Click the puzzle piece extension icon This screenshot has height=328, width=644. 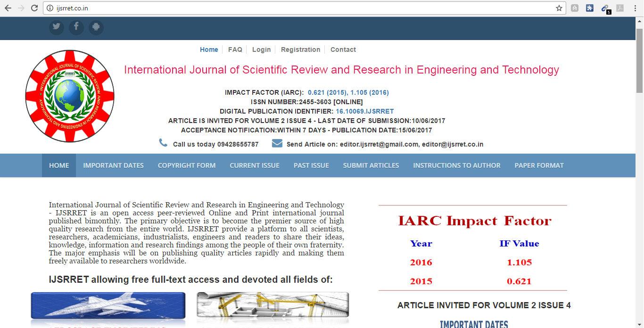click(589, 8)
